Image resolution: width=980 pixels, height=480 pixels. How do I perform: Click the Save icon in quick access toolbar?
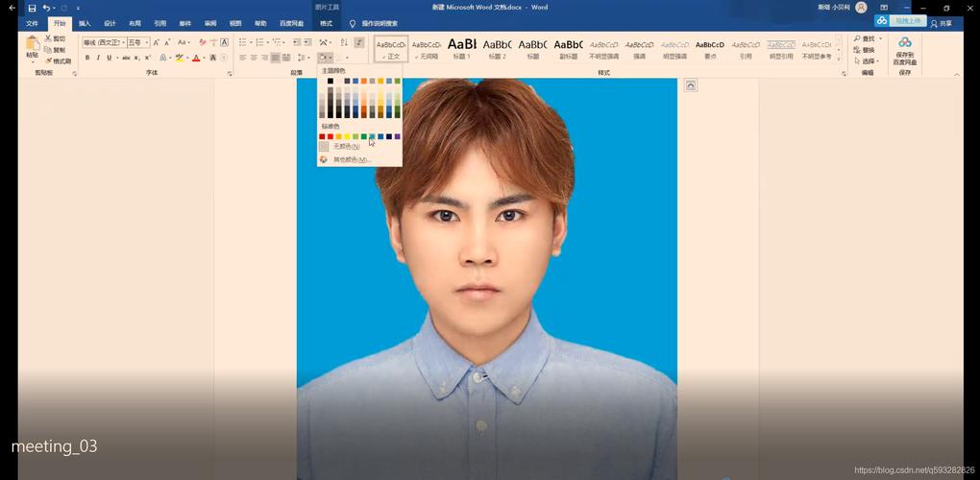(32, 8)
